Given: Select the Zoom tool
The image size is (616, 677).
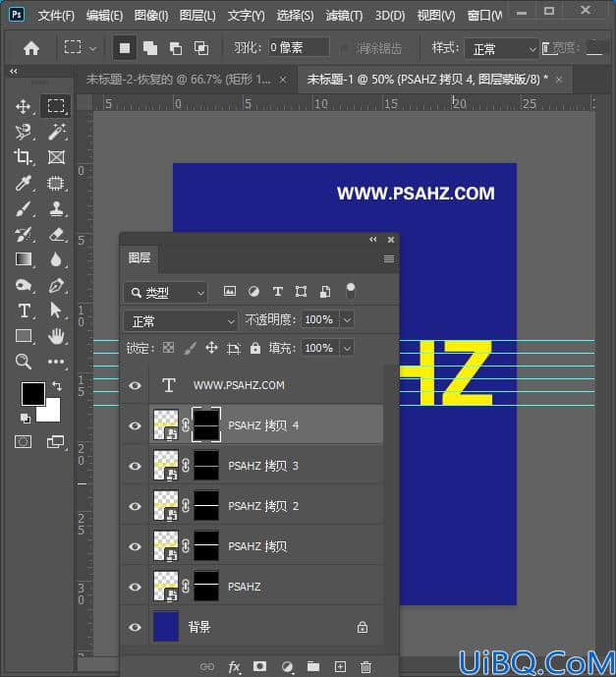Looking at the screenshot, I should 23,362.
